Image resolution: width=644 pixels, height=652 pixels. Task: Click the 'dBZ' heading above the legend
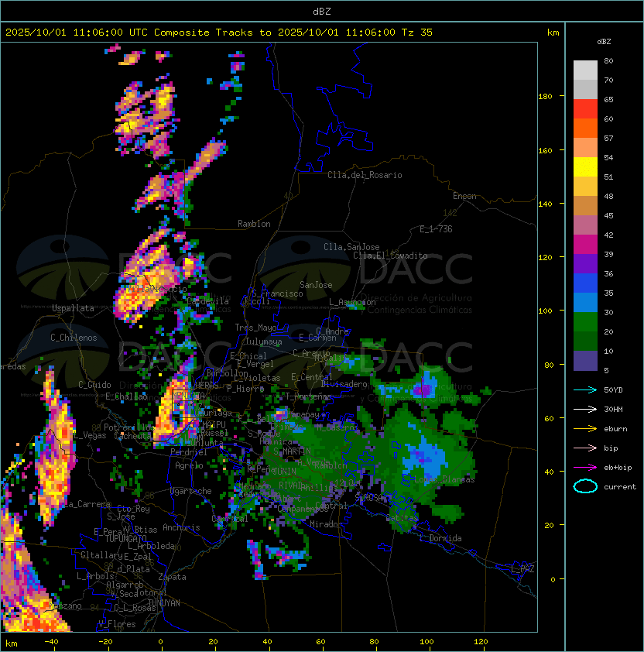tap(604, 42)
